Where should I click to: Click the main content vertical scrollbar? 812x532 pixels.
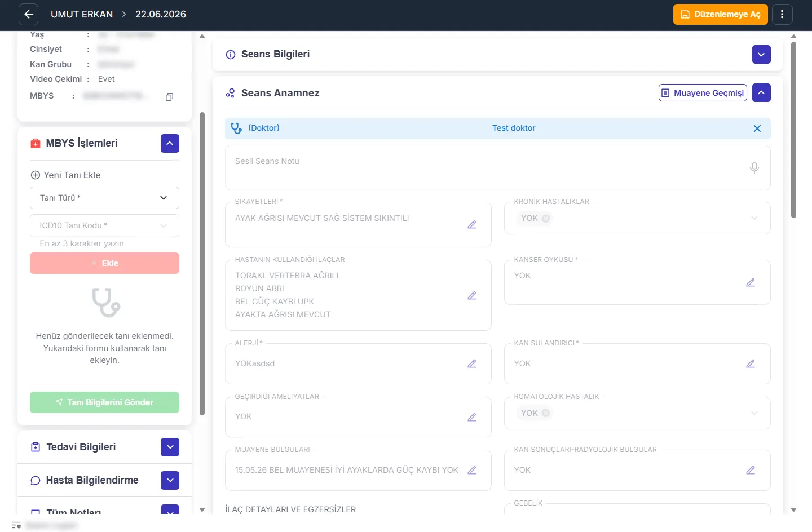[793, 130]
